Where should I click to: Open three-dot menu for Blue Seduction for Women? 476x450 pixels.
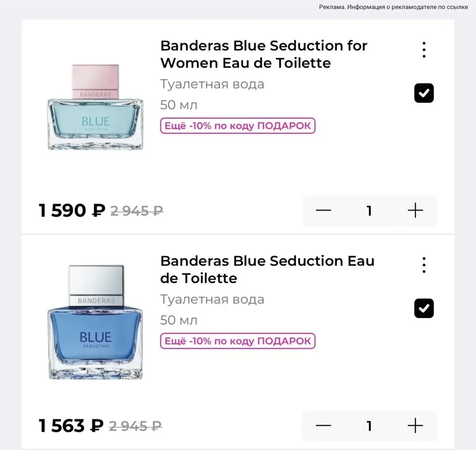[424, 50]
